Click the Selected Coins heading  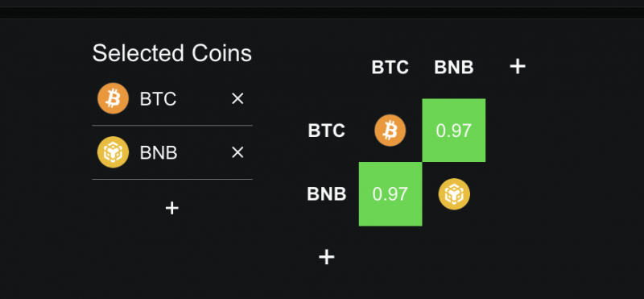point(172,53)
